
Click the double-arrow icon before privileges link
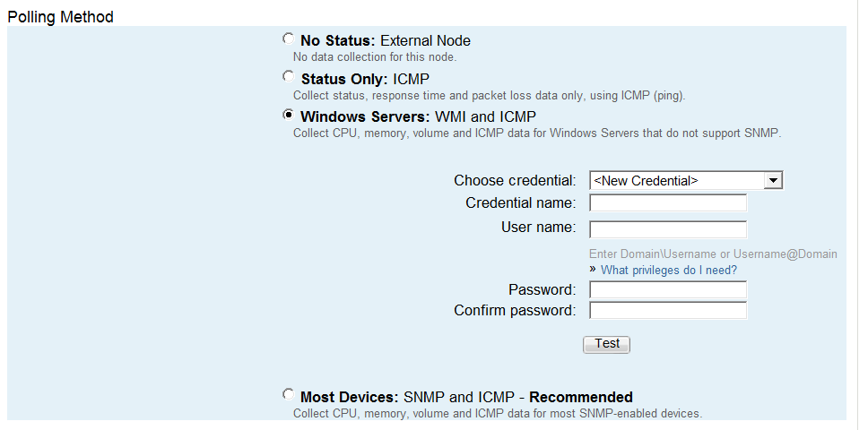(593, 270)
